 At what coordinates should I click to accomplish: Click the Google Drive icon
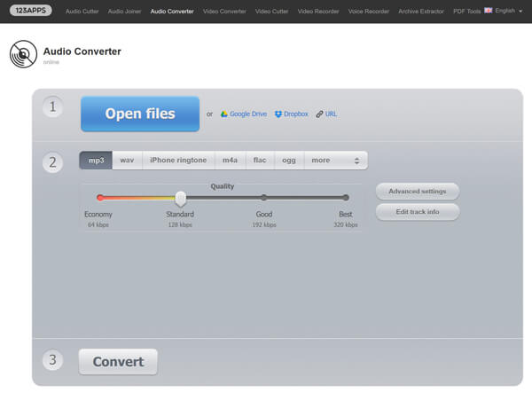pyautogui.click(x=224, y=114)
